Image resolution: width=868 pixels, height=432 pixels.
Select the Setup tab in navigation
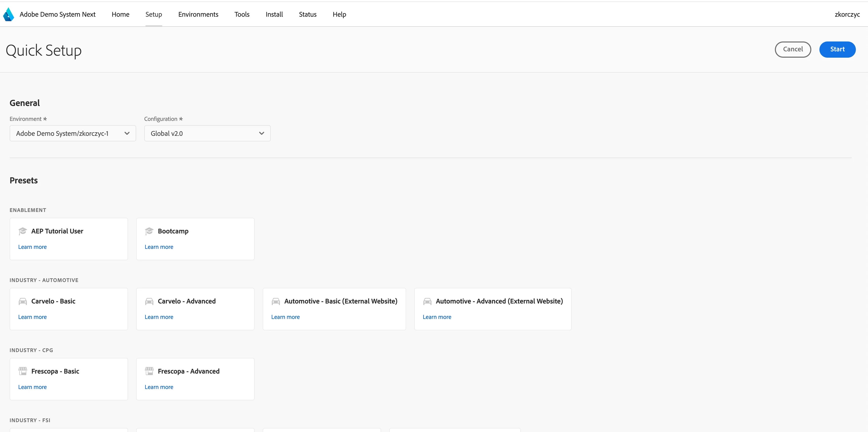[x=154, y=14]
